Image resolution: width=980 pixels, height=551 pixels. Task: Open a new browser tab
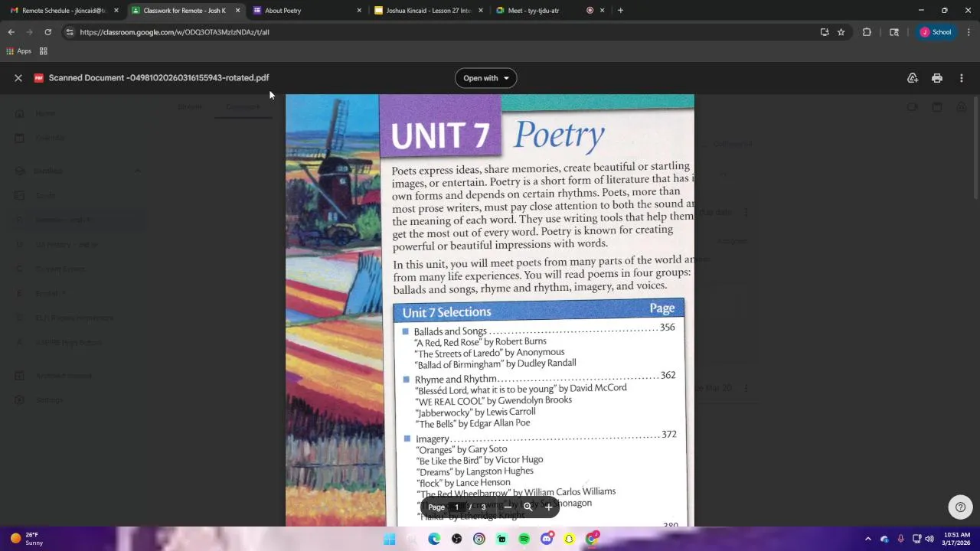point(620,11)
